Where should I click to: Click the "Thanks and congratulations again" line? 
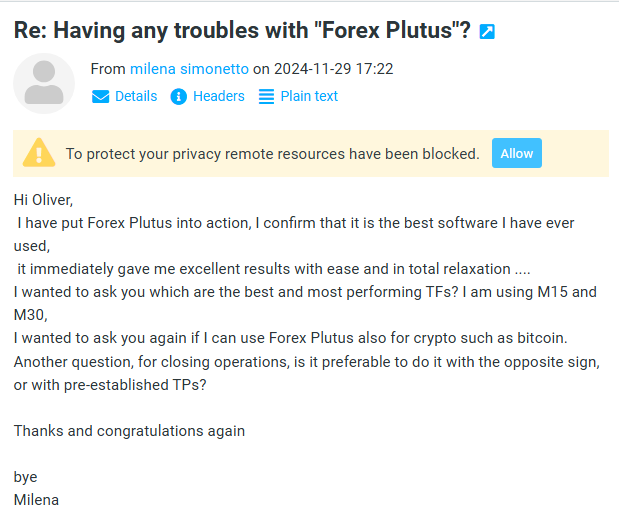(x=129, y=431)
